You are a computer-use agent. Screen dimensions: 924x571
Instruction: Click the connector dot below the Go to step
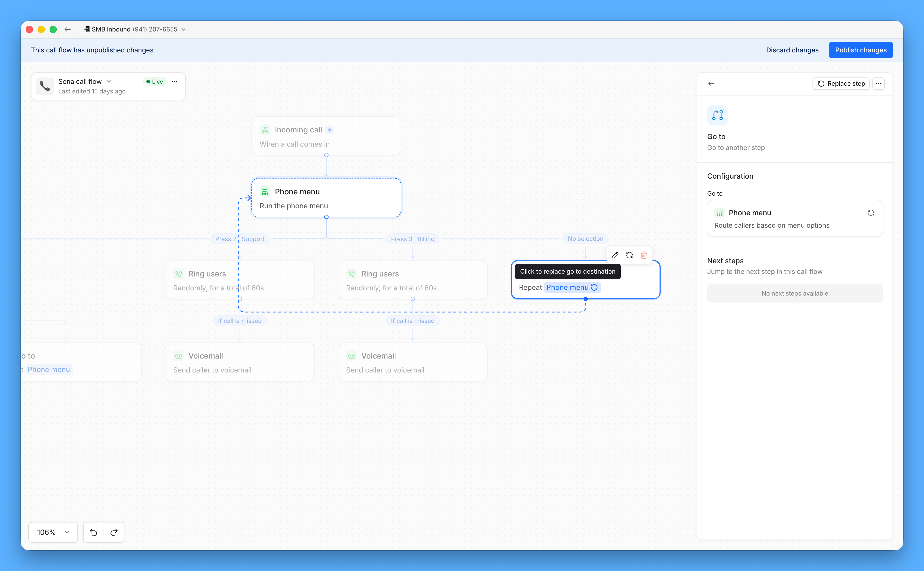[x=586, y=299]
